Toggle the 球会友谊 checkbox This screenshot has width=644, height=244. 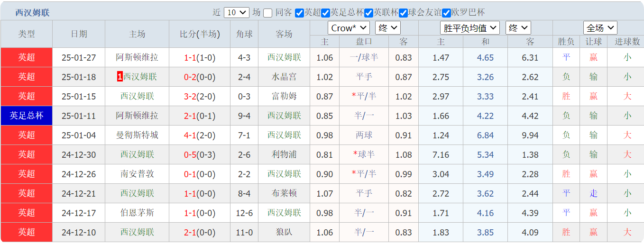403,13
